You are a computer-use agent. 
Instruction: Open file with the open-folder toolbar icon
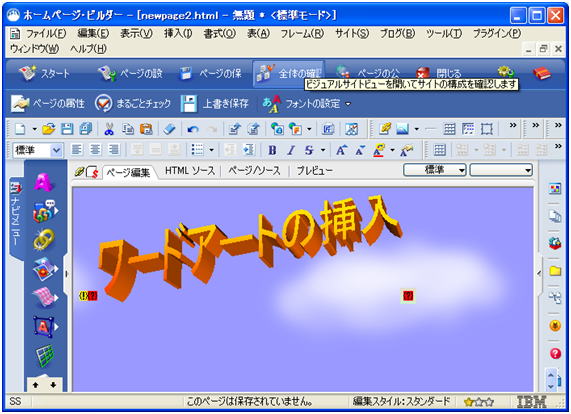49,129
